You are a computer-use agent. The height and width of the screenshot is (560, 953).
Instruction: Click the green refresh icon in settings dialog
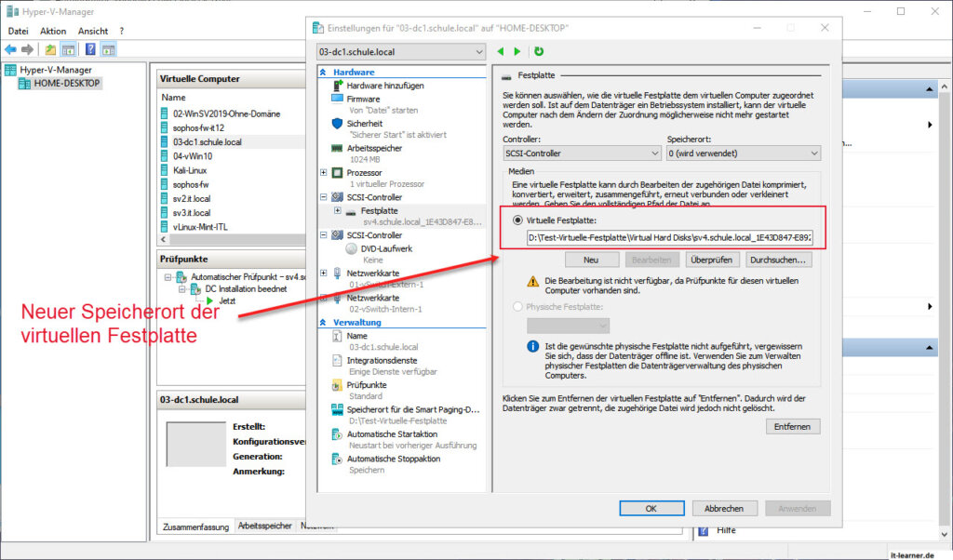(539, 51)
